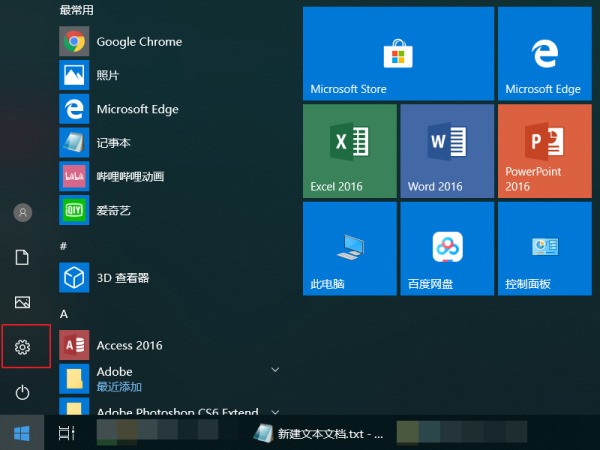
Task: Open the 哔哩哔哩动画 app icon
Action: [x=74, y=176]
